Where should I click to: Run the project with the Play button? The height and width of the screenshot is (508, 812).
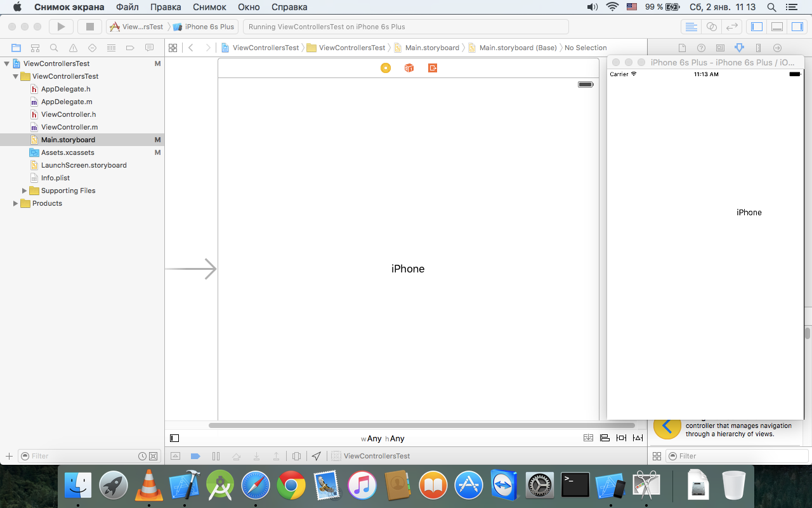tap(61, 27)
